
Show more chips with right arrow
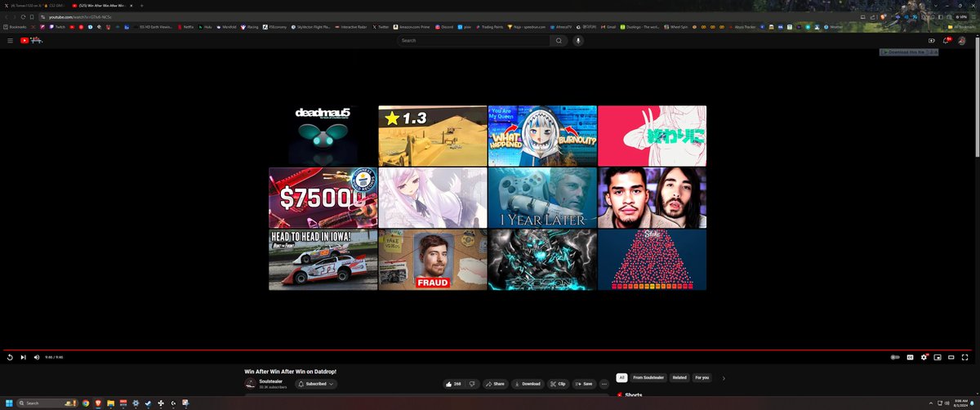pyautogui.click(x=724, y=377)
